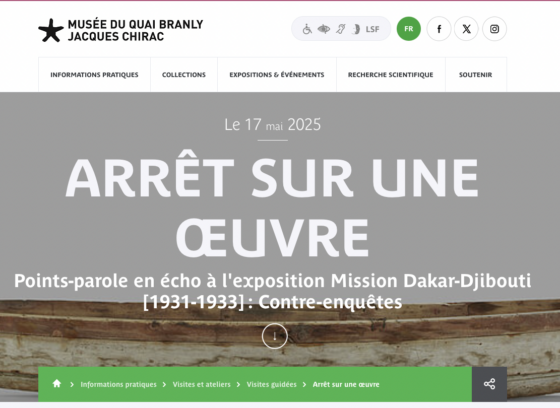Visit the museum's Facebook page icon

tap(439, 29)
